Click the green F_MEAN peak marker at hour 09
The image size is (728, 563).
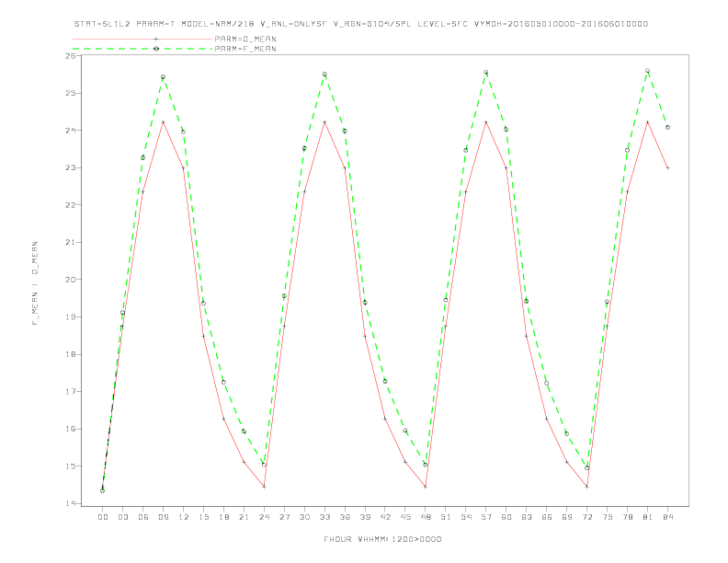tap(163, 77)
